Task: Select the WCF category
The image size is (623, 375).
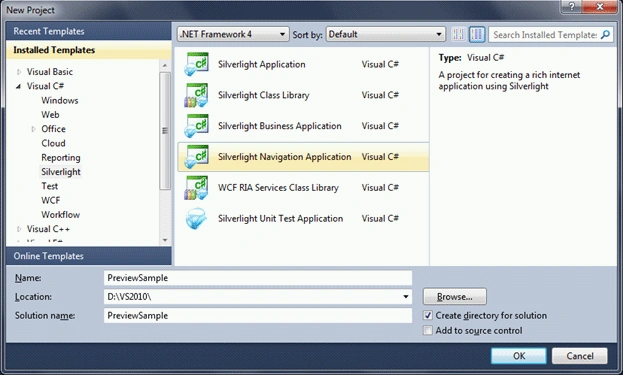Action: [x=51, y=201]
